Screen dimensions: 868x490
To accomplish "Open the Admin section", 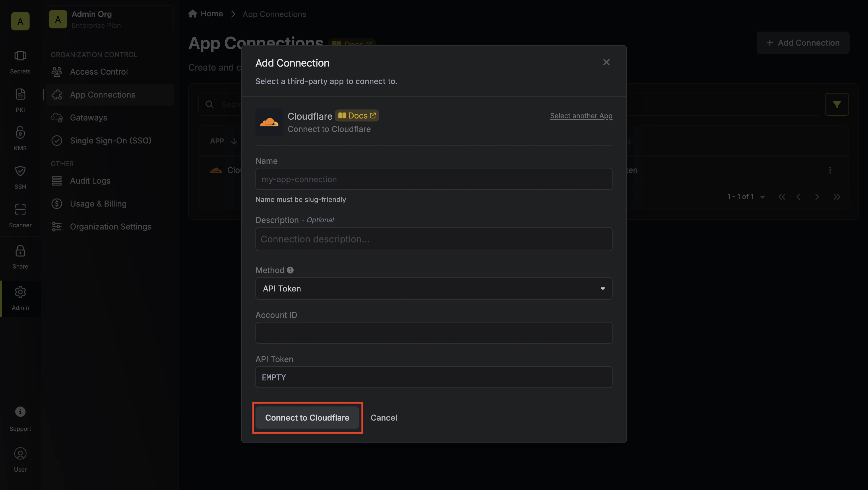I will click(x=20, y=299).
